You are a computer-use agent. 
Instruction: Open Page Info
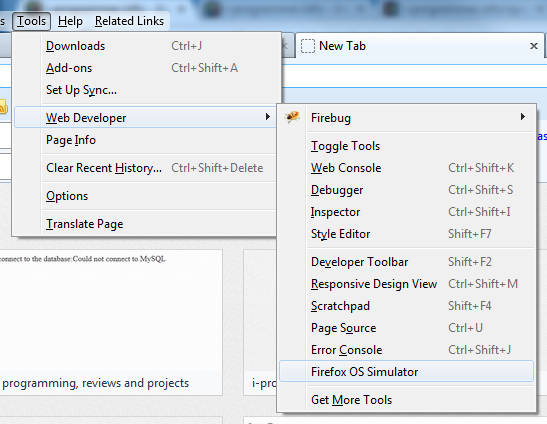(146, 140)
